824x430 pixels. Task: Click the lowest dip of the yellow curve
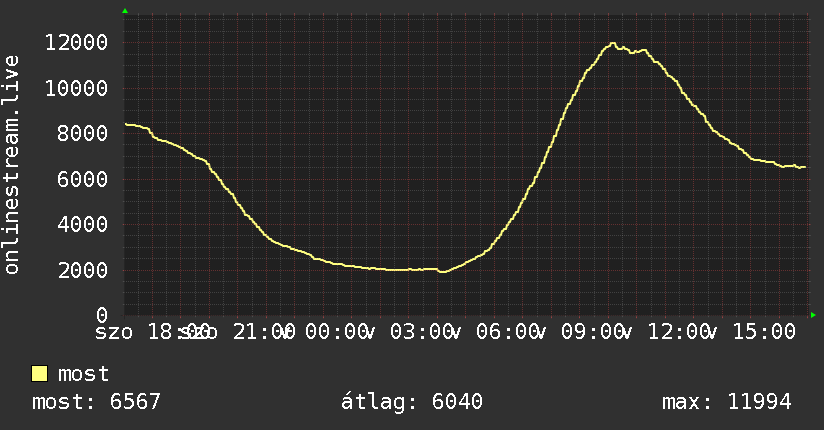tap(442, 272)
